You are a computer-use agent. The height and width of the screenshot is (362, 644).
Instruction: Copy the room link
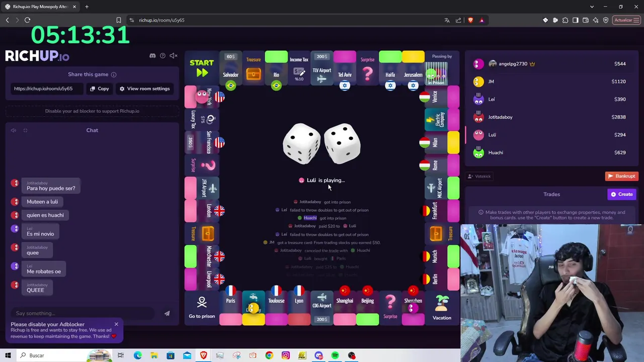click(100, 88)
